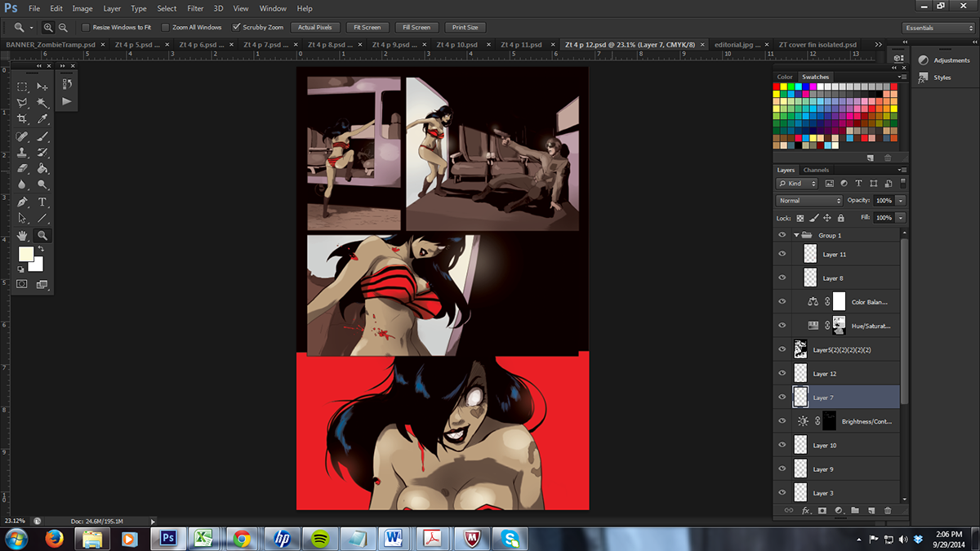The height and width of the screenshot is (551, 980).
Task: Open the Actions panel play icon
Action: [67, 101]
